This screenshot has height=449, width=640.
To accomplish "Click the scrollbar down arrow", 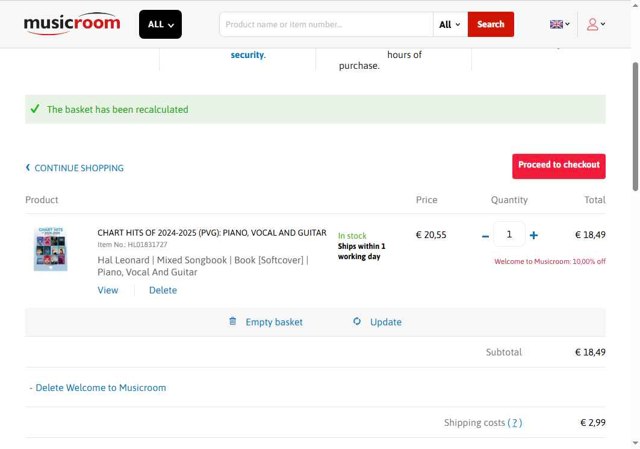I will tap(635, 442).
